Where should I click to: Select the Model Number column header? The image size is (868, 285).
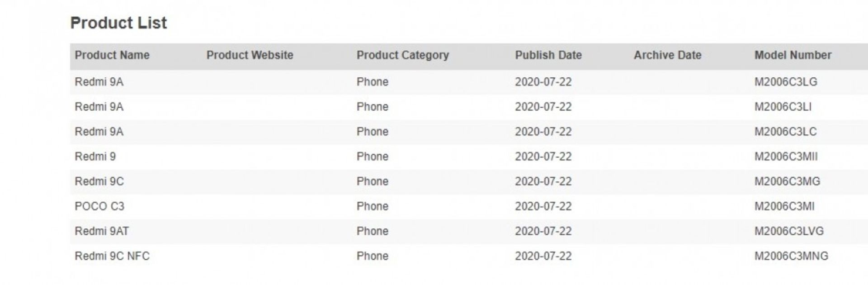(793, 55)
